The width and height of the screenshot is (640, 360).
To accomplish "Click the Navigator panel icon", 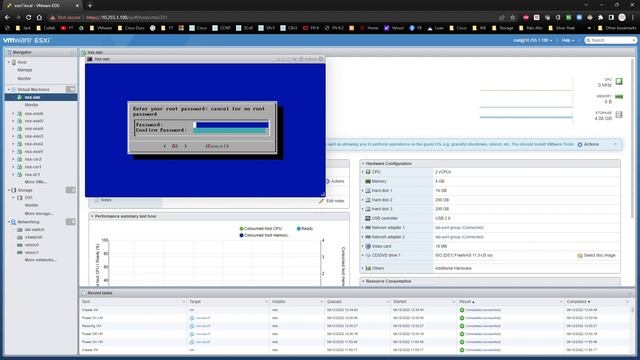I will pos(9,53).
